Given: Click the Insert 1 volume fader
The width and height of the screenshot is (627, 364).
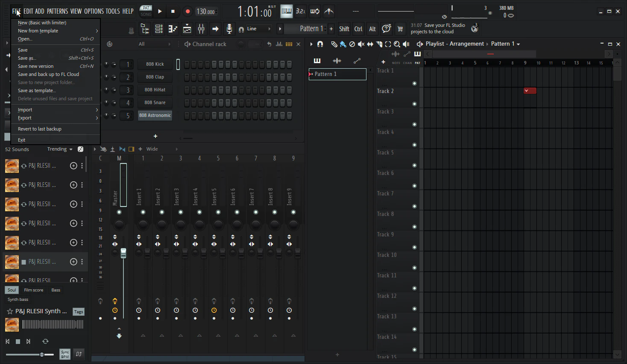Looking at the screenshot, I should [147, 253].
